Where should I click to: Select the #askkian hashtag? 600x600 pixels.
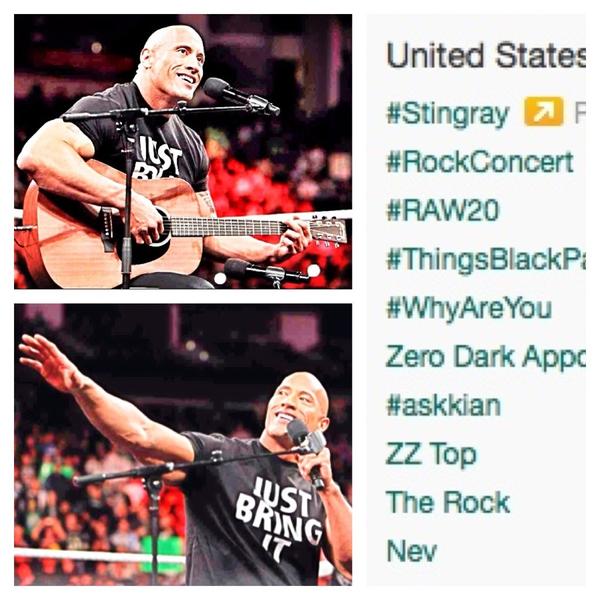tap(444, 406)
